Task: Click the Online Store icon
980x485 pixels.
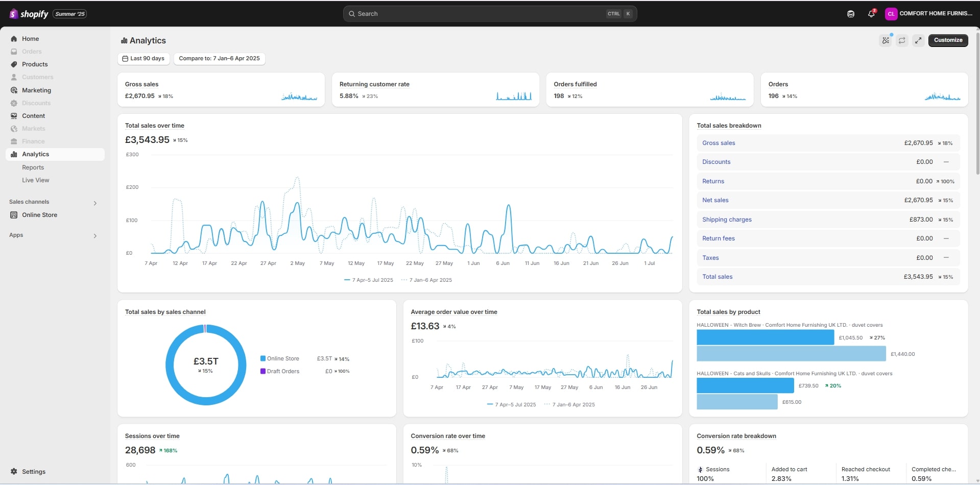Action: point(14,215)
